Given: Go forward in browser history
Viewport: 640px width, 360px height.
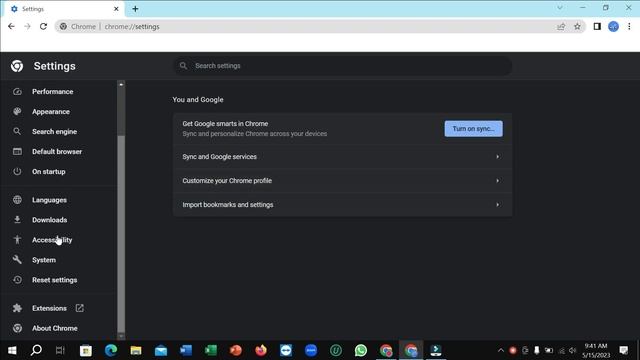Looking at the screenshot, I should (x=27, y=27).
